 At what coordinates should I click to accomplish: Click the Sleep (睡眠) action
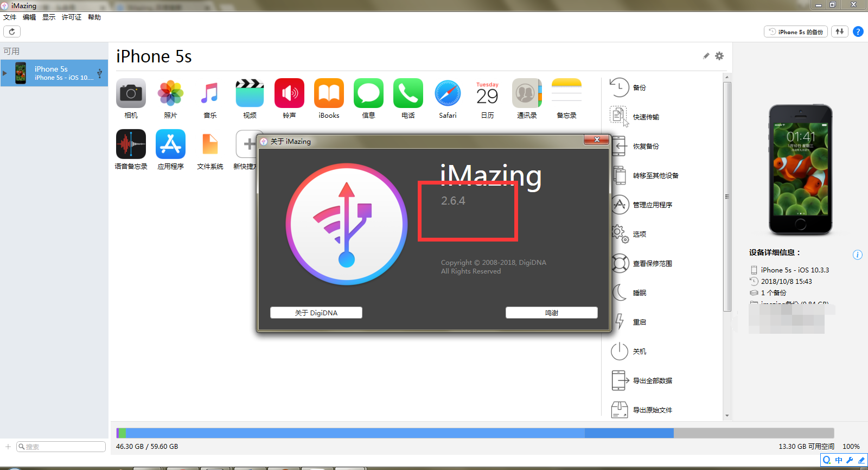pos(628,293)
